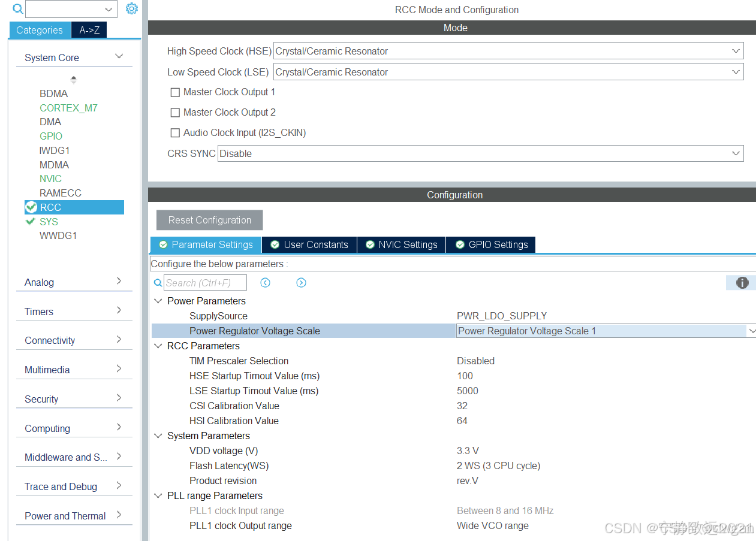Click the parameter search magnifier icon
Viewport: 756px width, 541px height.
pos(158,283)
